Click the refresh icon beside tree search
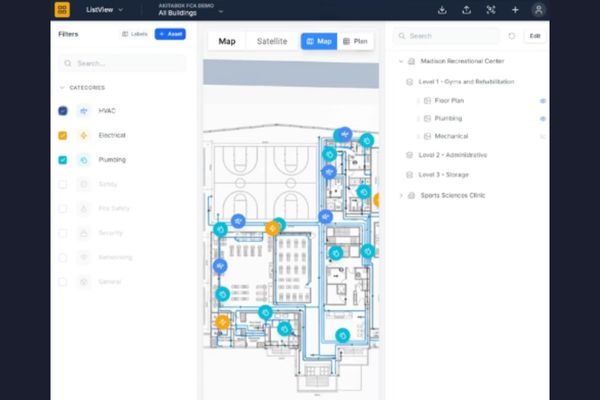This screenshot has width=600, height=400. tap(512, 36)
